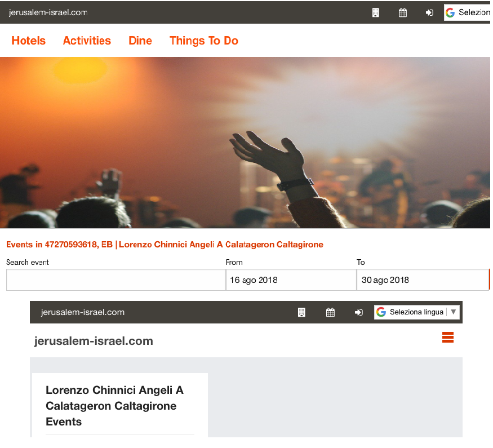Open the Hotels menu item
The height and width of the screenshot is (448, 493).
(x=29, y=41)
